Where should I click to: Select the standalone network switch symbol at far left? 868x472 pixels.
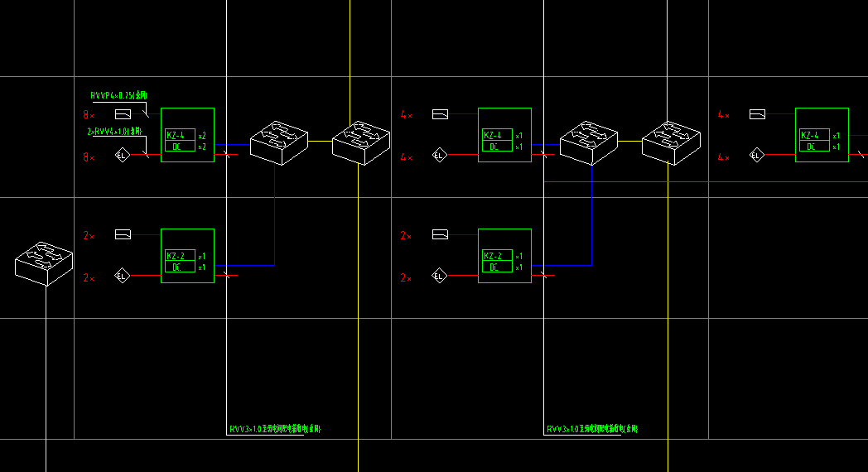click(x=45, y=263)
